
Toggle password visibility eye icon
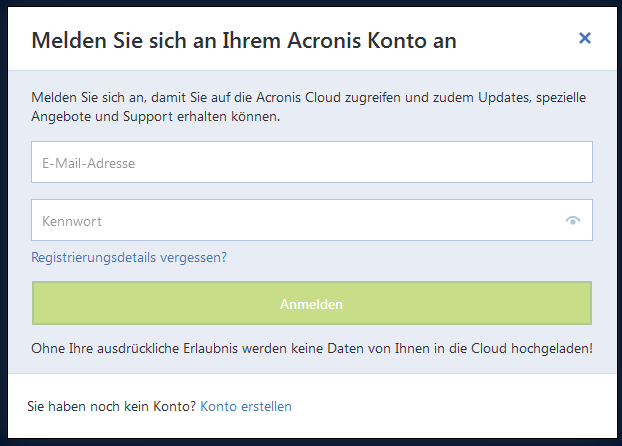572,220
